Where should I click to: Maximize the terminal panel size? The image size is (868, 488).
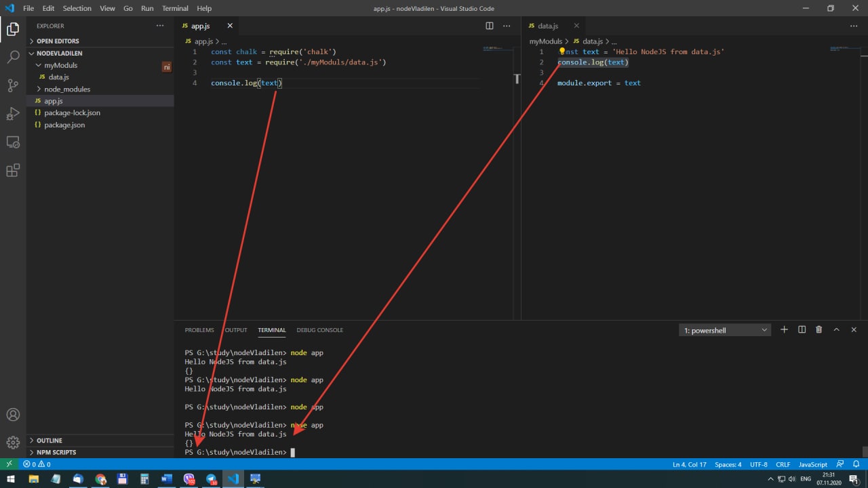pyautogui.click(x=836, y=329)
